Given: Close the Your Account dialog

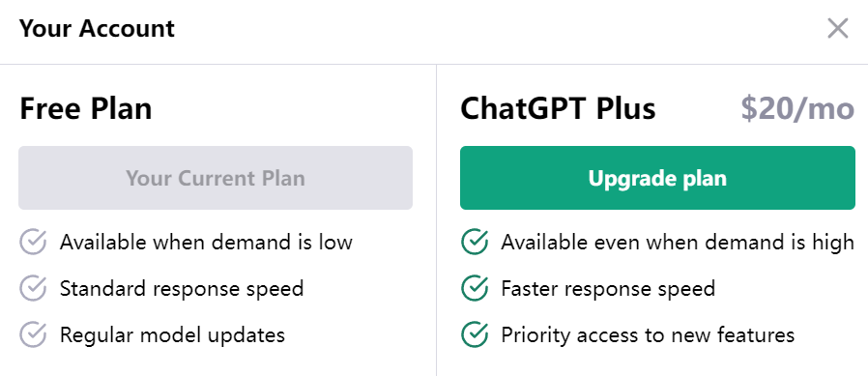Looking at the screenshot, I should 838,28.
